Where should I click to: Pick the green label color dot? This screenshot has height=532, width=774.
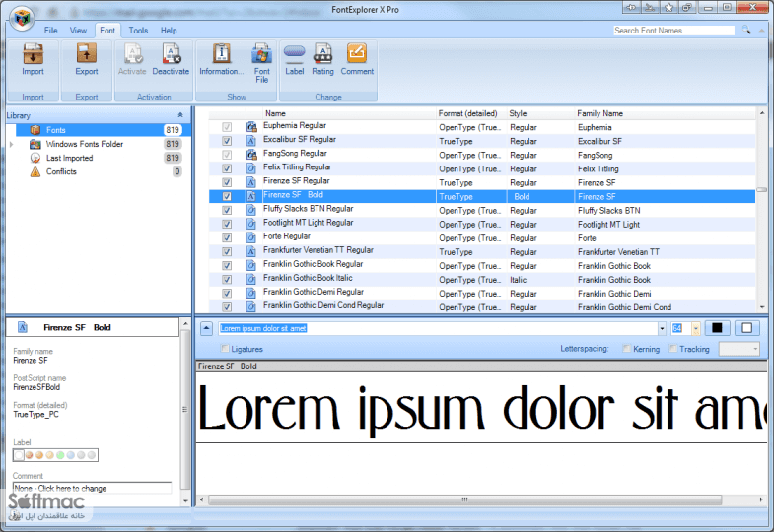pos(60,455)
